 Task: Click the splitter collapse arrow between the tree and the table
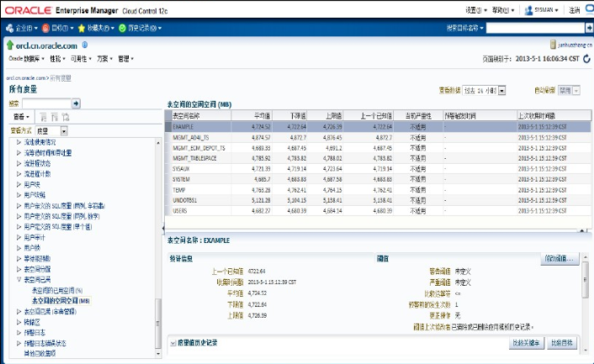click(163, 228)
